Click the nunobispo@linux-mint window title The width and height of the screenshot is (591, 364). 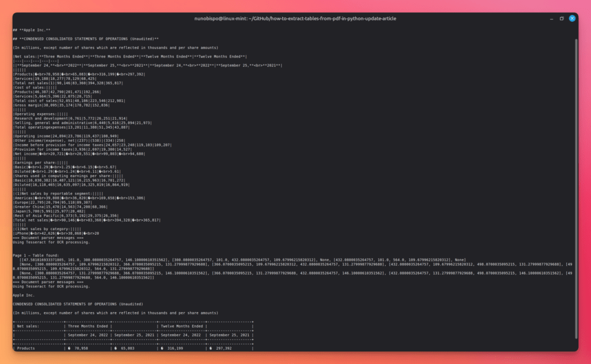[295, 18]
